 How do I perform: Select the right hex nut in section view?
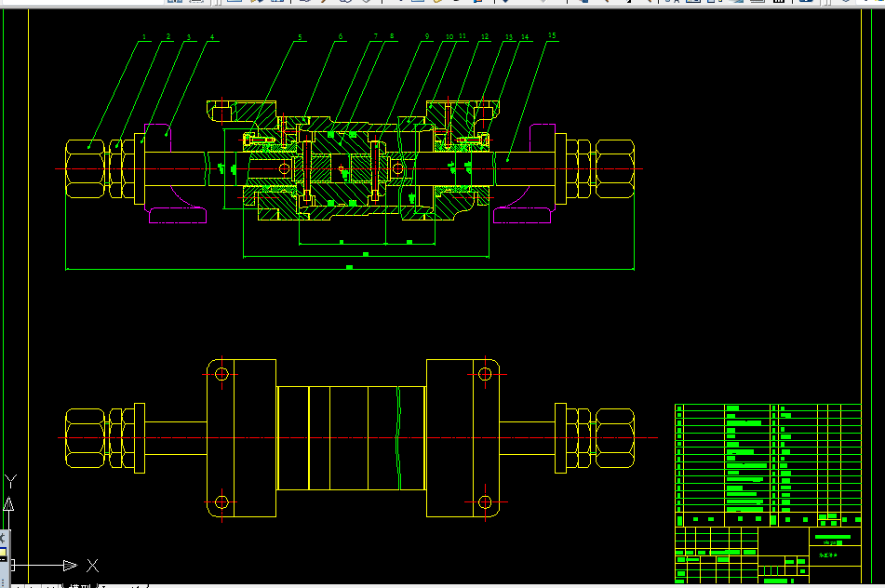pos(615,168)
